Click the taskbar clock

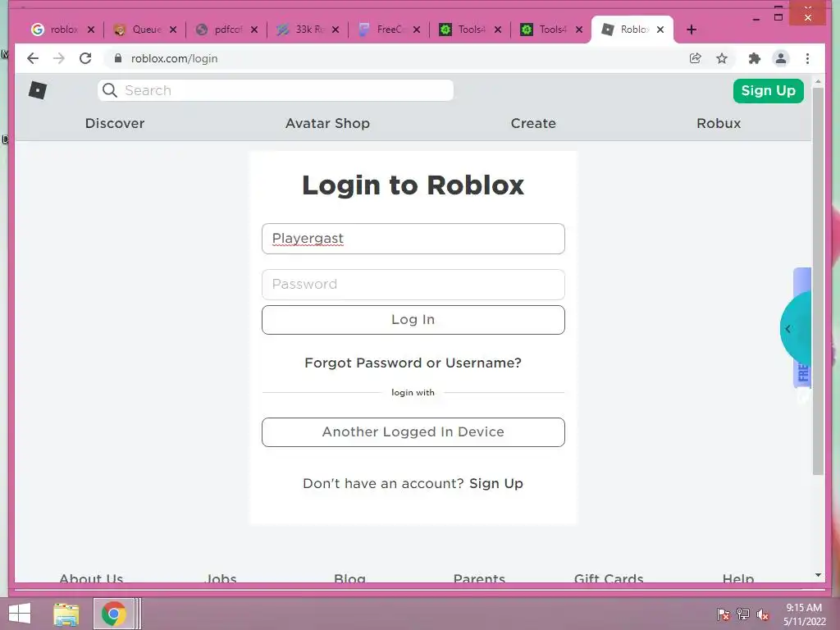(x=804, y=614)
